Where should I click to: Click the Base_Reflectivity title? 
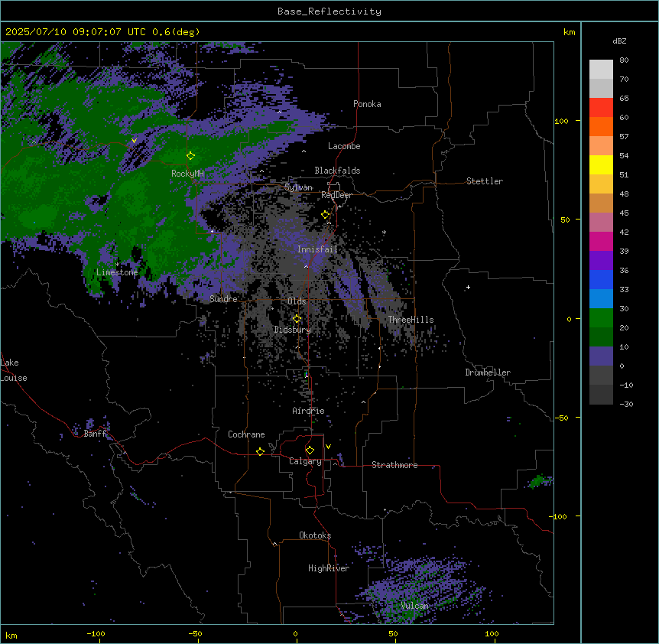click(329, 11)
